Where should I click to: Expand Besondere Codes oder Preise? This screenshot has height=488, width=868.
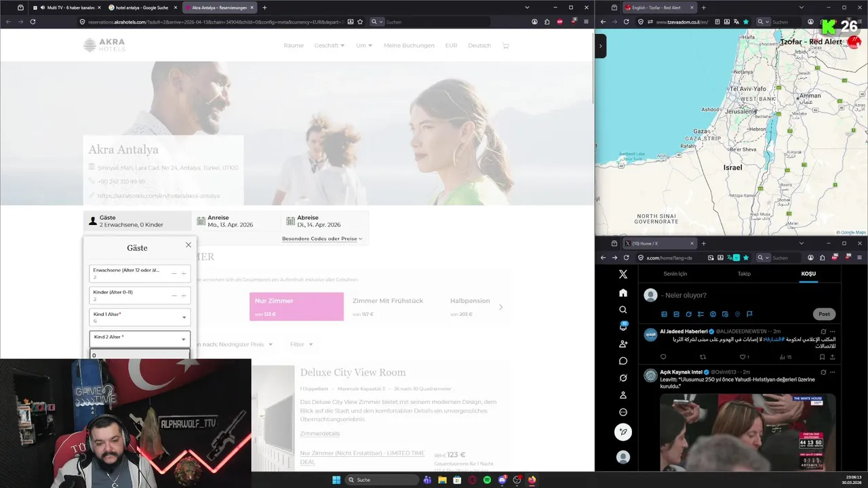[x=322, y=239]
